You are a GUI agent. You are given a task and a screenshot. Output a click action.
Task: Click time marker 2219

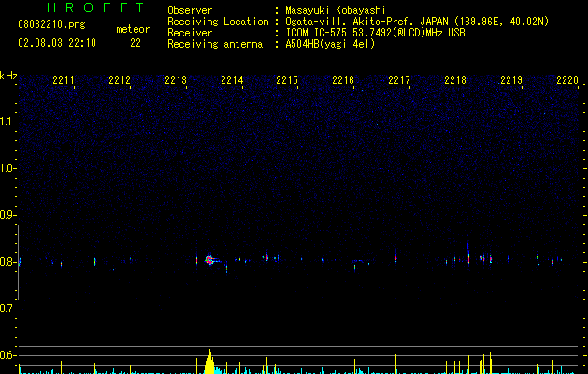511,79
